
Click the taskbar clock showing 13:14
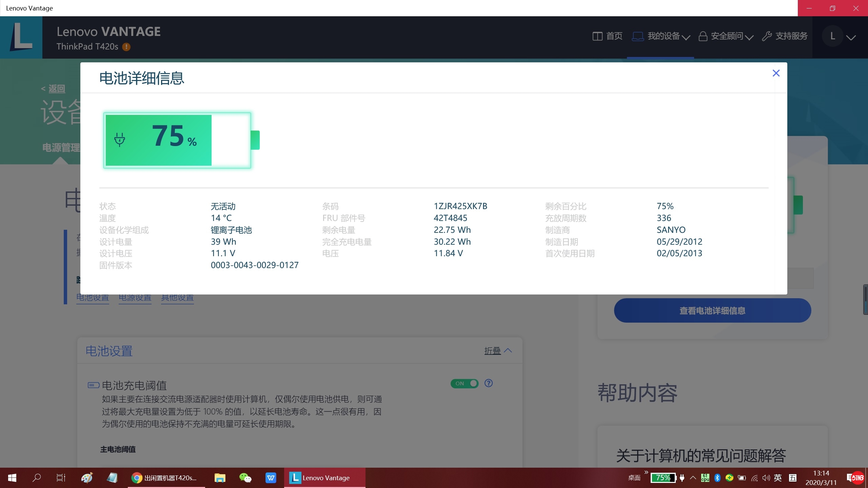coord(821,478)
